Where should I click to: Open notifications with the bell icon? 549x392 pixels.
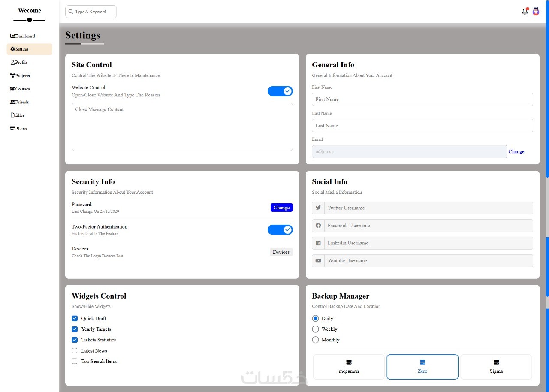tap(525, 12)
